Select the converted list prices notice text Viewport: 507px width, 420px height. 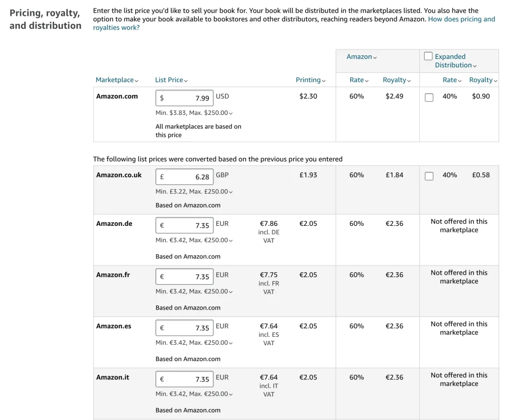coord(218,159)
